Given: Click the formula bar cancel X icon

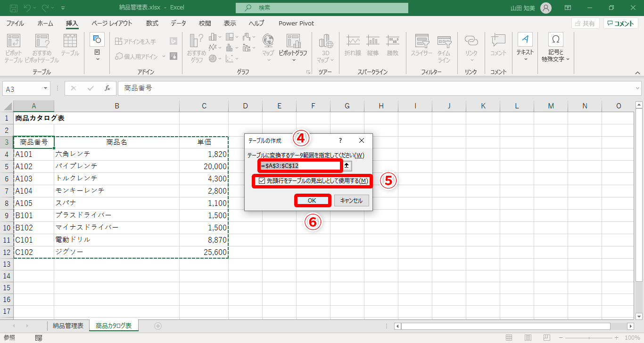Looking at the screenshot, I should pos(74,88).
